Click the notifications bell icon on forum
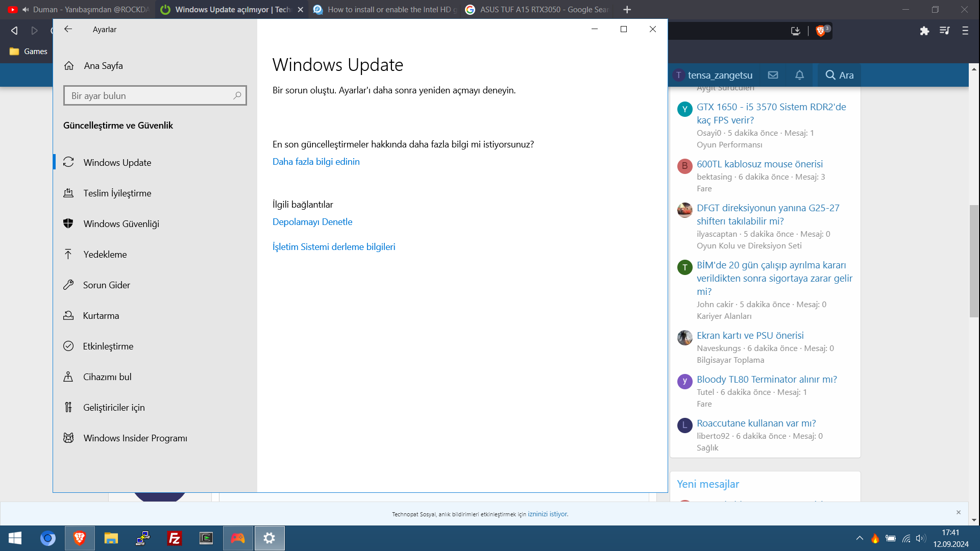980x551 pixels. click(799, 75)
